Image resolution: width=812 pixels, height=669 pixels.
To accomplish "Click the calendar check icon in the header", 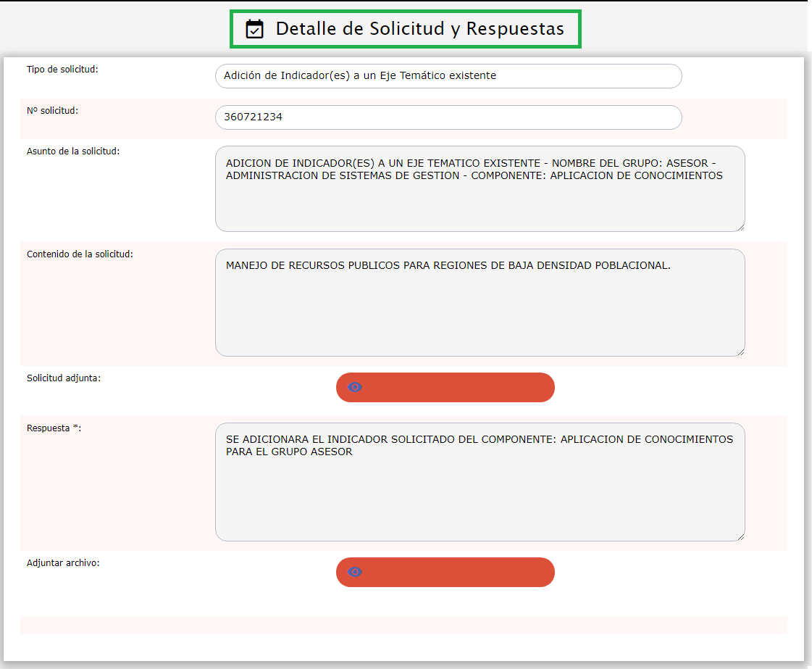I will [x=254, y=29].
